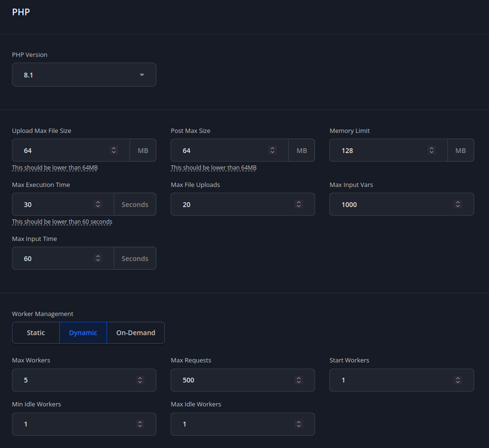Click the 60 seconds execution hint text
This screenshot has height=448, width=489.
tap(62, 222)
